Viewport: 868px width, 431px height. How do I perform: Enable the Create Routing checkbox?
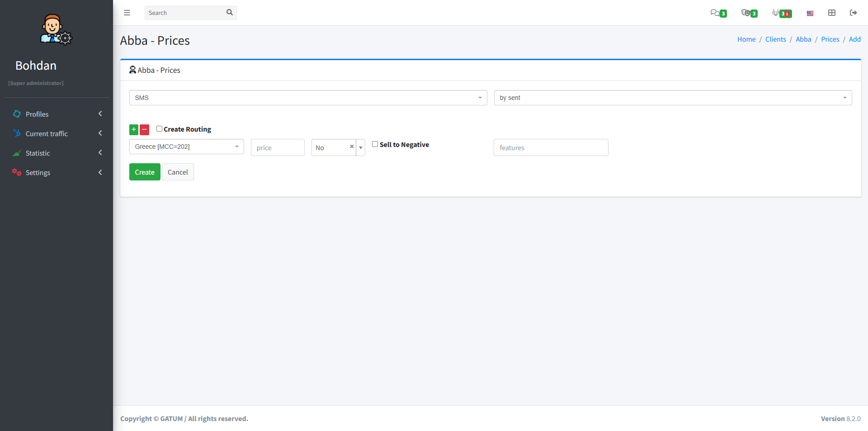pyautogui.click(x=159, y=129)
